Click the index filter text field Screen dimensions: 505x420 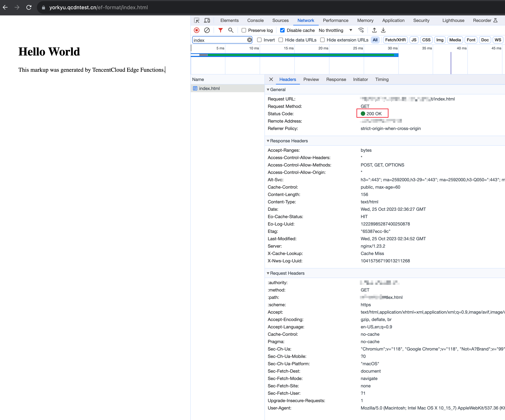[x=219, y=40]
